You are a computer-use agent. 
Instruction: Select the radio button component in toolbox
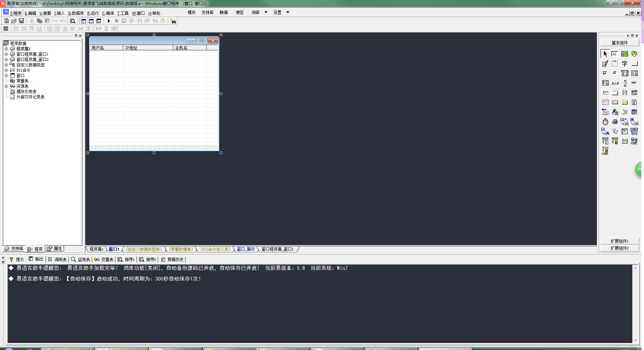pyautogui.click(x=615, y=73)
